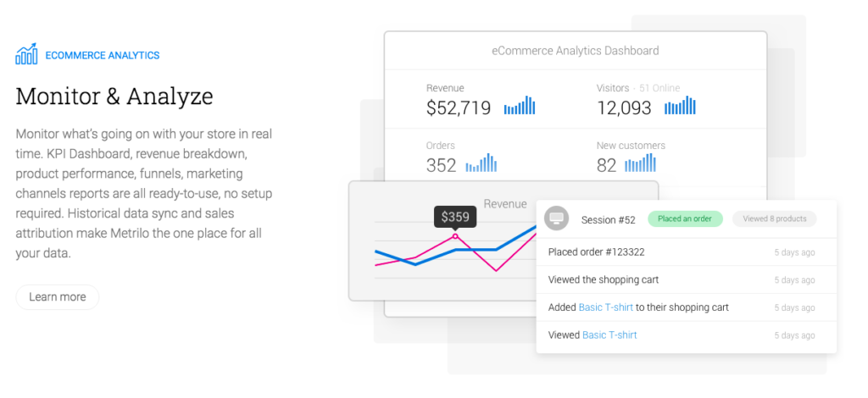
Task: Click the eCommerce Analytics Dashboard title
Action: tap(576, 51)
